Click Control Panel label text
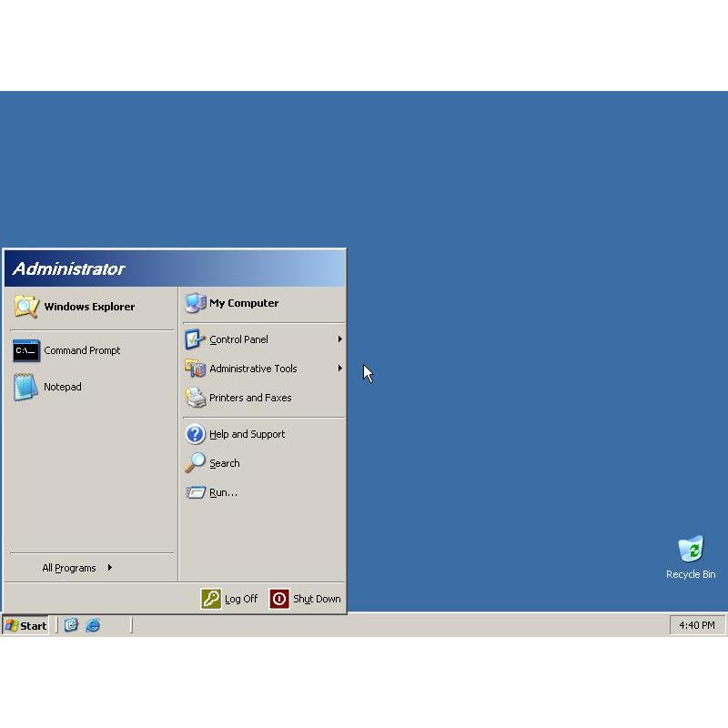This screenshot has height=728, width=728. (x=238, y=339)
